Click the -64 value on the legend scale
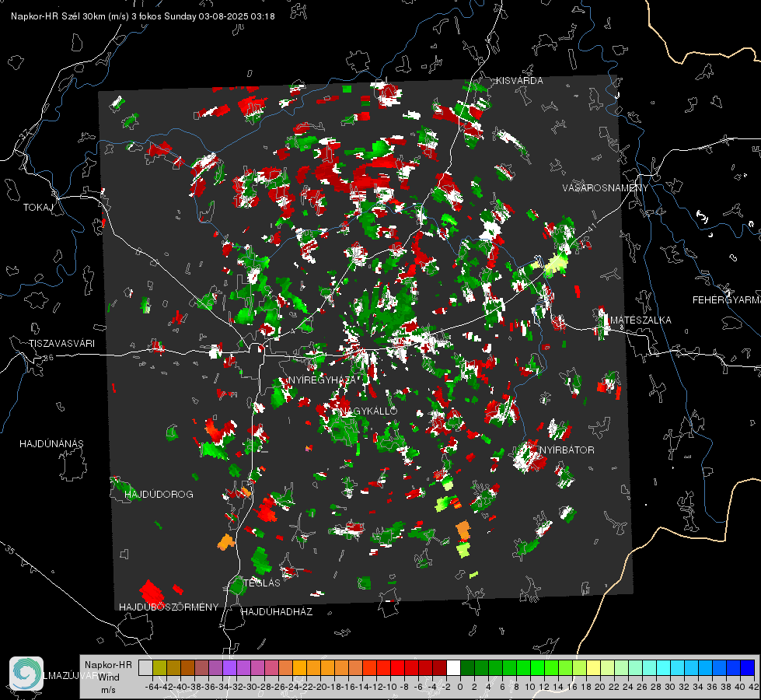The height and width of the screenshot is (700, 761). click(152, 687)
